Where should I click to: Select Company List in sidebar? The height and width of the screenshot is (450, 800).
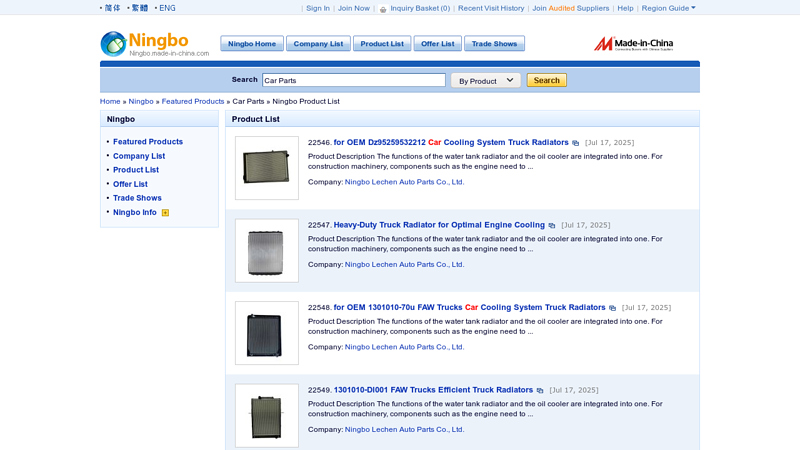tap(139, 156)
